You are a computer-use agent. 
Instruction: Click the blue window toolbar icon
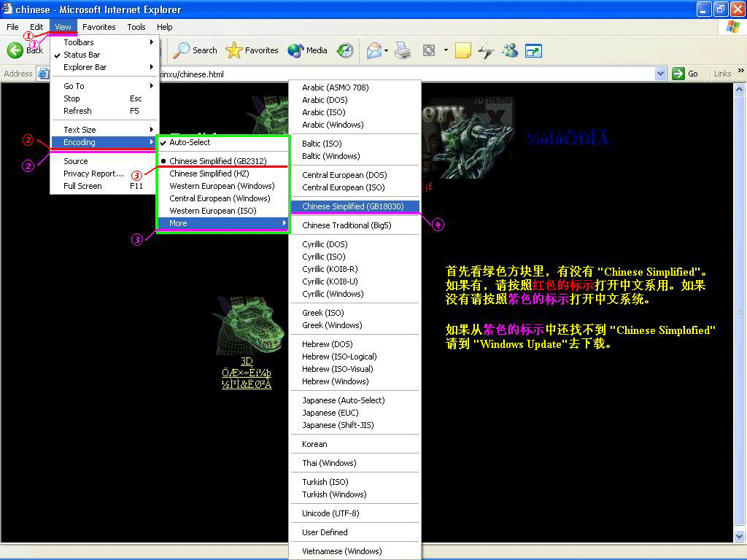[x=533, y=50]
